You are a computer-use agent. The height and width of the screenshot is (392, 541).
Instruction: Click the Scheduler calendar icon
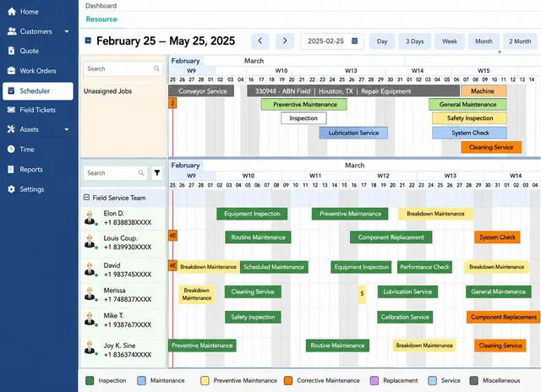(x=11, y=90)
